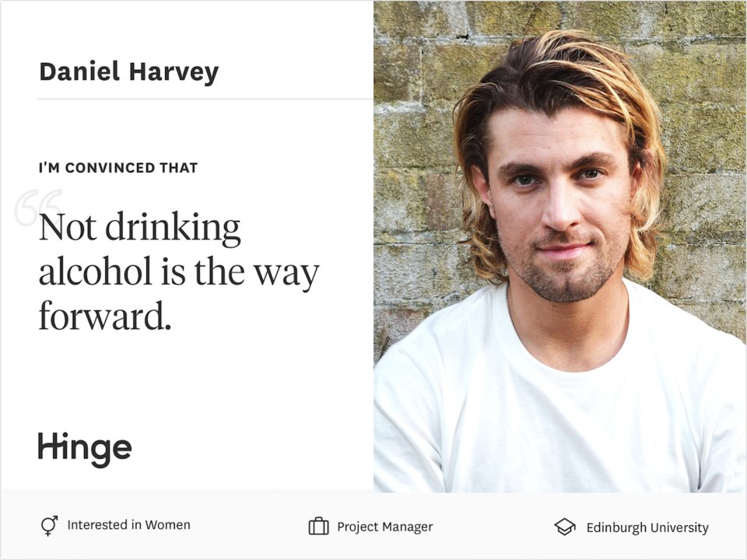
Task: Click the I'M CONVINCED THAT prompt label
Action: [x=118, y=168]
